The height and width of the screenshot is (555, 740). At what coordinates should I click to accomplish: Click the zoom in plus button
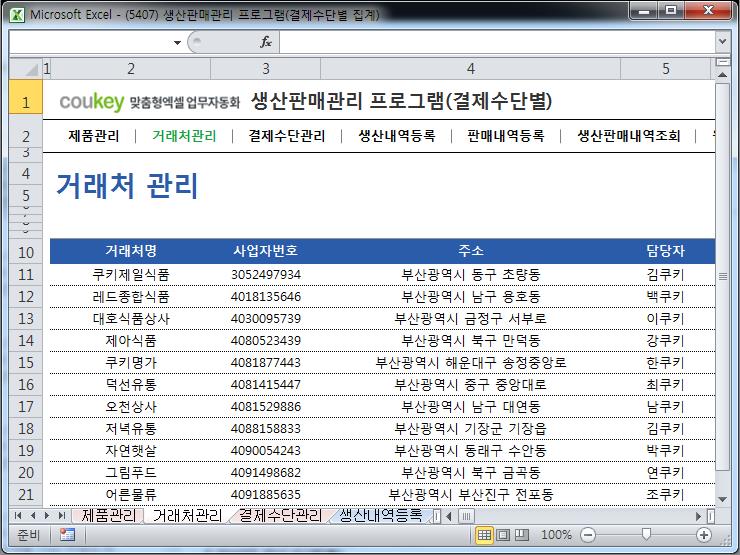[x=704, y=535]
